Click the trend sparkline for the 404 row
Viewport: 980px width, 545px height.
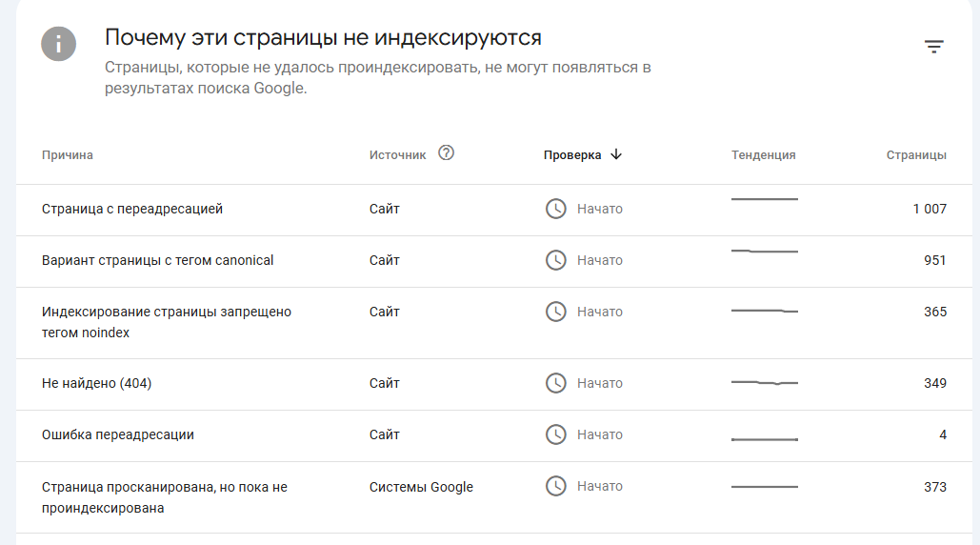[x=765, y=382]
